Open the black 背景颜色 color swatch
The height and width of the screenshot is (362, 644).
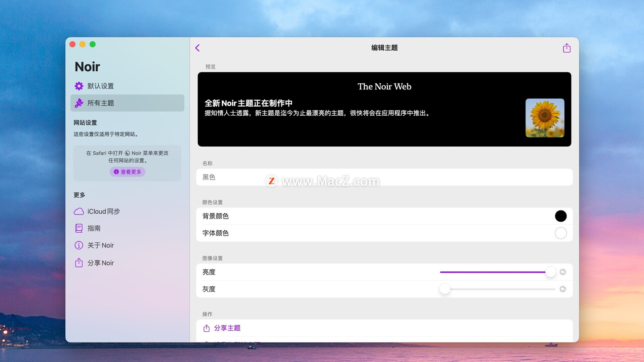point(560,216)
